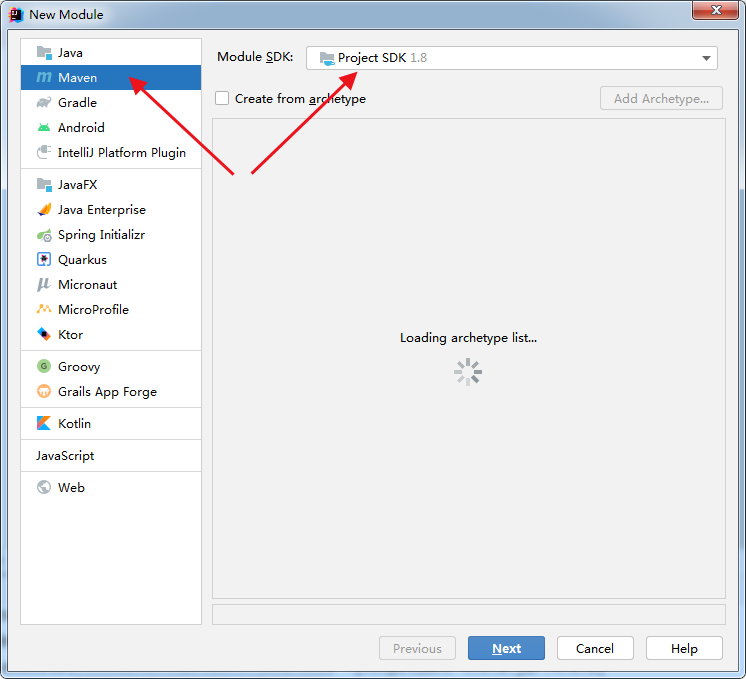This screenshot has height=679, width=746.
Task: Click the Previous button
Action: click(417, 648)
